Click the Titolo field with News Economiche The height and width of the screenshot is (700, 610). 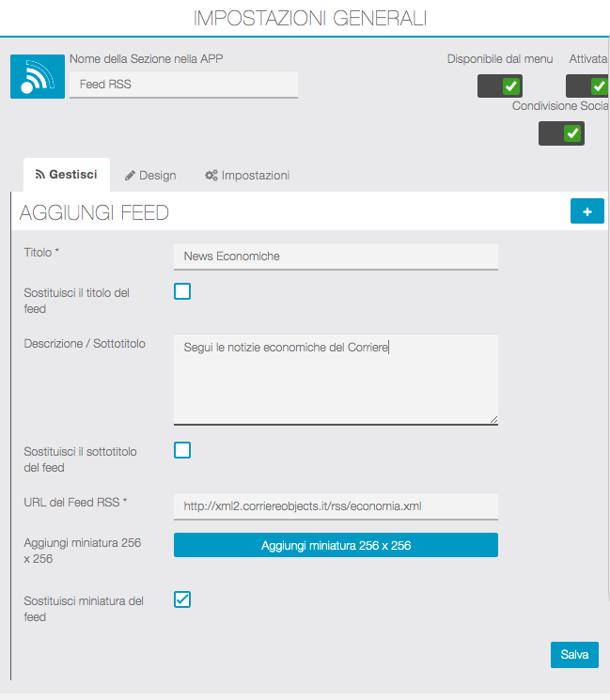click(x=336, y=256)
